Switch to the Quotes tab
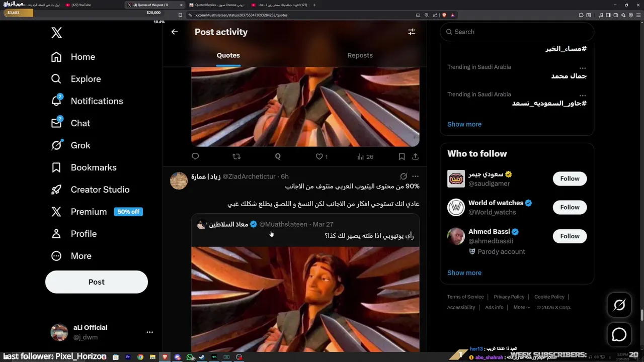 [228, 55]
